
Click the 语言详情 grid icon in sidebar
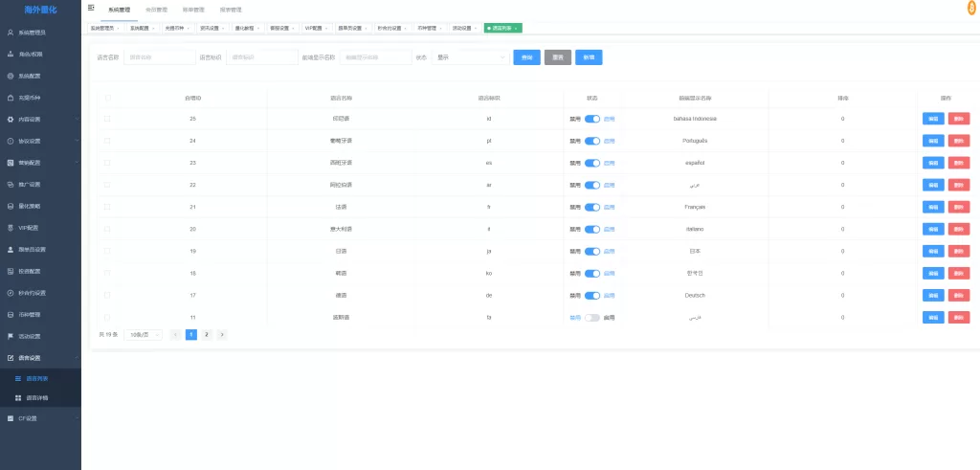click(x=18, y=397)
